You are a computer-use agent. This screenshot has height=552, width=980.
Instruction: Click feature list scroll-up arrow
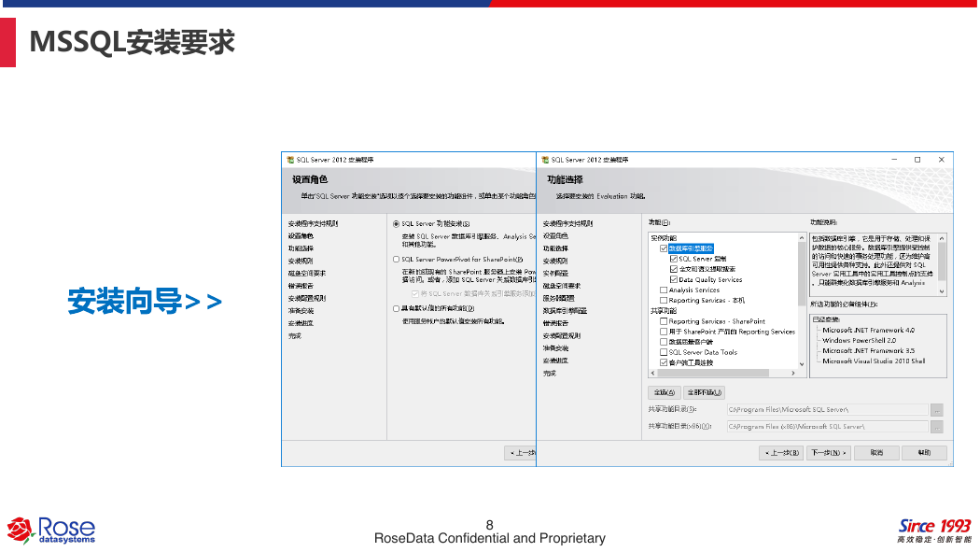tap(802, 238)
